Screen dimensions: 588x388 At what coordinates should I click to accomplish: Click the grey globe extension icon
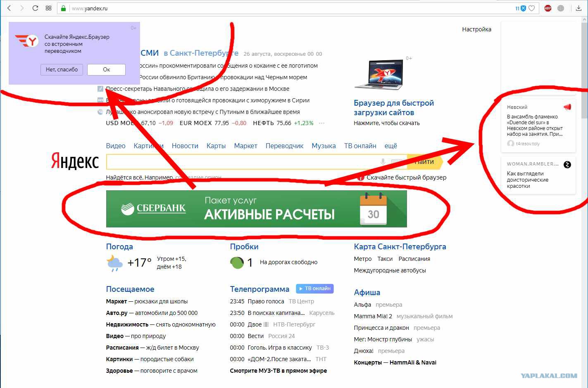(x=561, y=8)
